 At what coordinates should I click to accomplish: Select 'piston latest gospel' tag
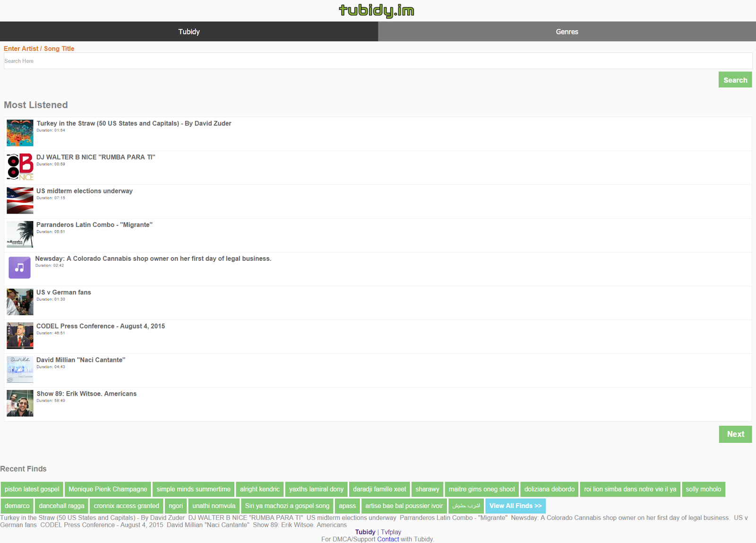click(x=32, y=489)
